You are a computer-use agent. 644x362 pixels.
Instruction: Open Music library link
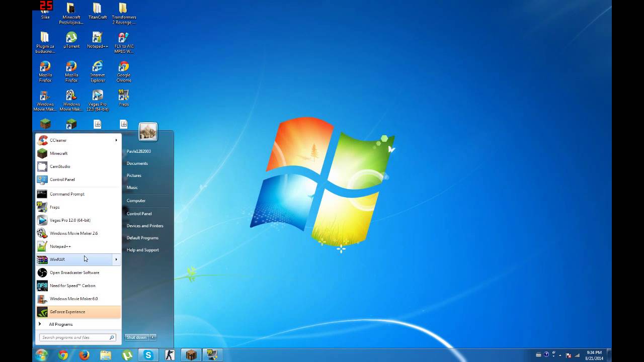[x=132, y=188]
